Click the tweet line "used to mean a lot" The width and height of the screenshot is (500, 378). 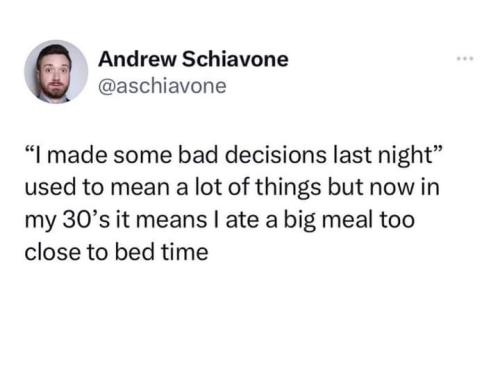(x=232, y=188)
